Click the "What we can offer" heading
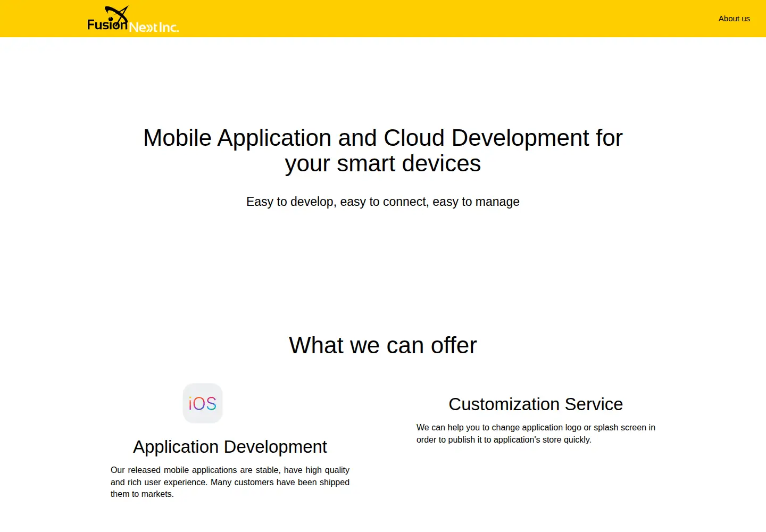The image size is (766, 532). point(383,345)
